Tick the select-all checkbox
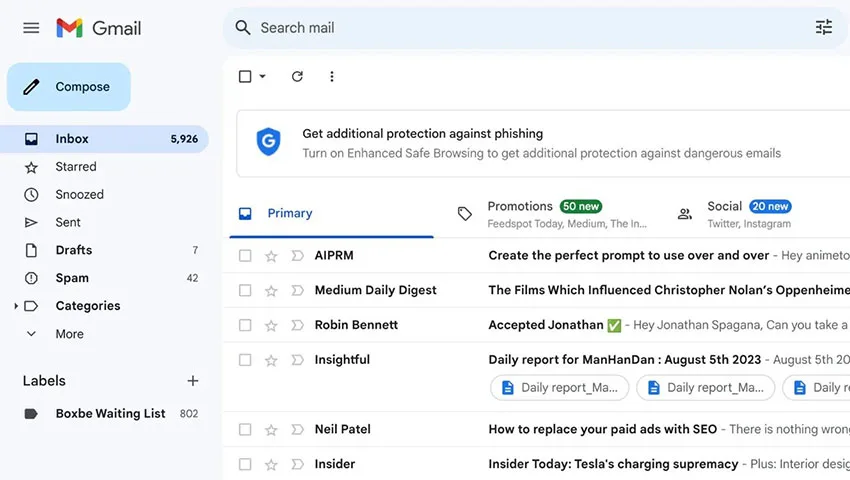The height and width of the screenshot is (480, 850). 245,76
